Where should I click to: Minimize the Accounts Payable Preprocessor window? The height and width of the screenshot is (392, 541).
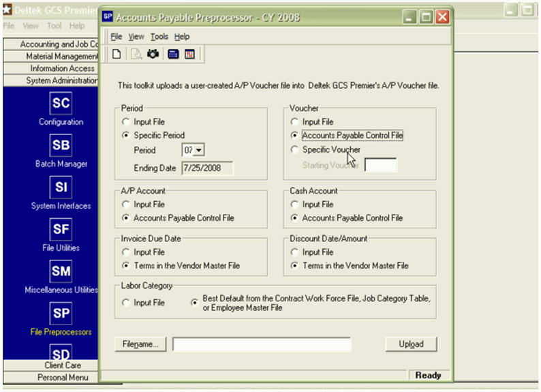click(x=409, y=17)
